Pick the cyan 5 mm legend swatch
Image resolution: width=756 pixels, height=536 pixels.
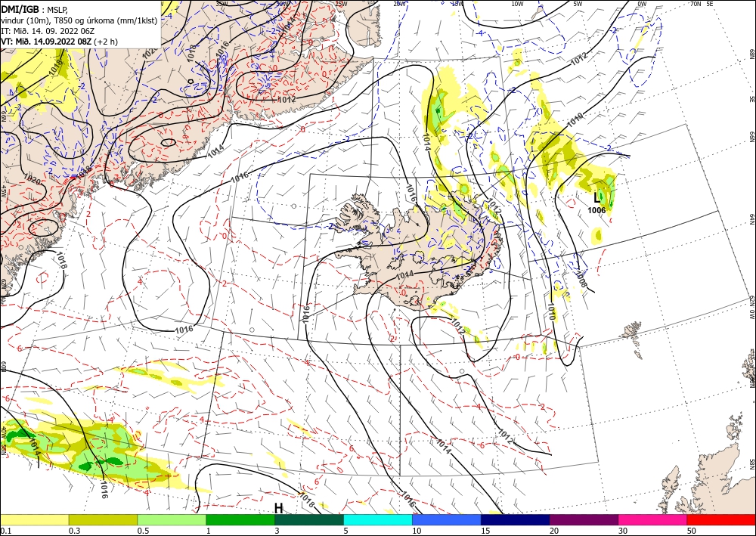[378, 519]
